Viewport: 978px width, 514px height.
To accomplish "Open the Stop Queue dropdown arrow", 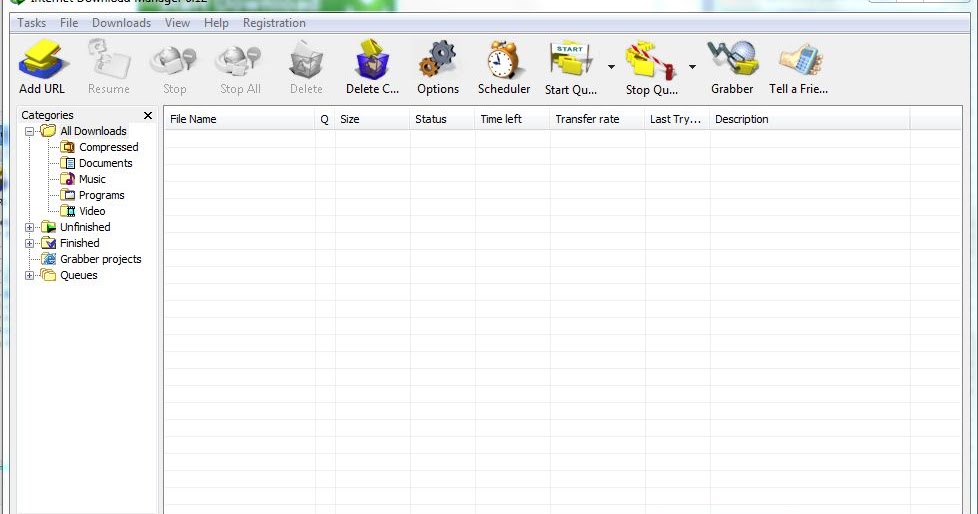I will coord(692,67).
